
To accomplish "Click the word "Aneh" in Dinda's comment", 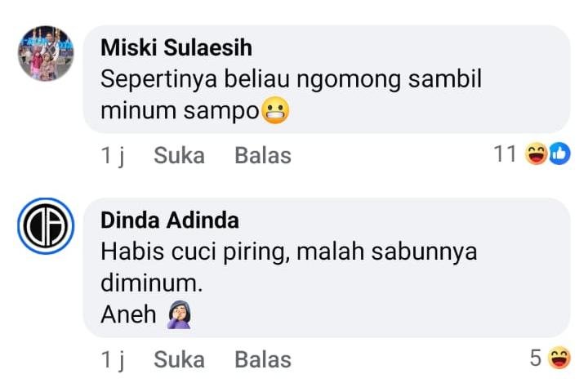I will [x=128, y=314].
